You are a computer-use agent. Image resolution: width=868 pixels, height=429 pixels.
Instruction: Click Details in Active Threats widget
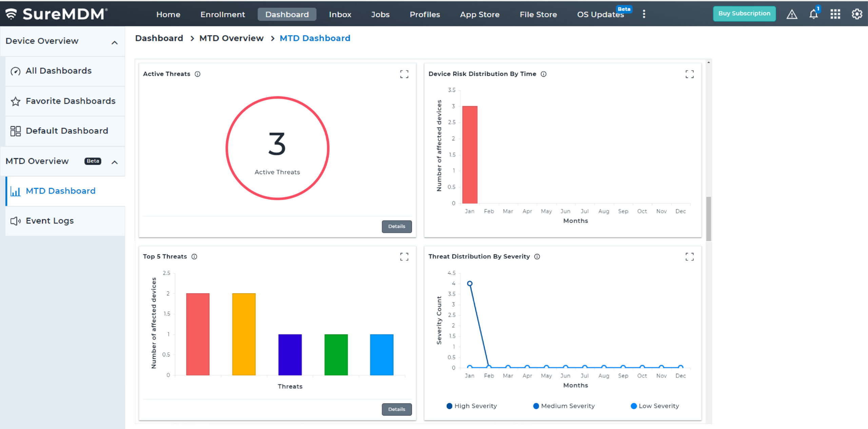(397, 226)
